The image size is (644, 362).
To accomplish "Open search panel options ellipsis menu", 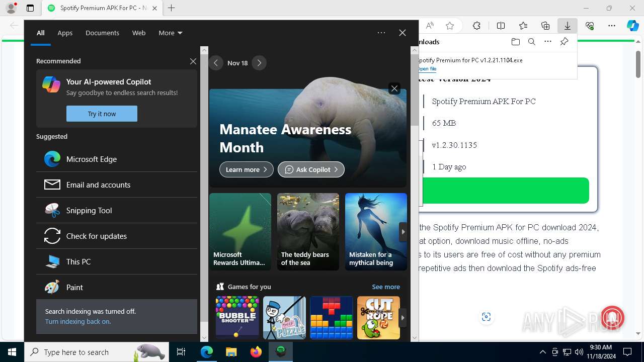I will pyautogui.click(x=381, y=33).
